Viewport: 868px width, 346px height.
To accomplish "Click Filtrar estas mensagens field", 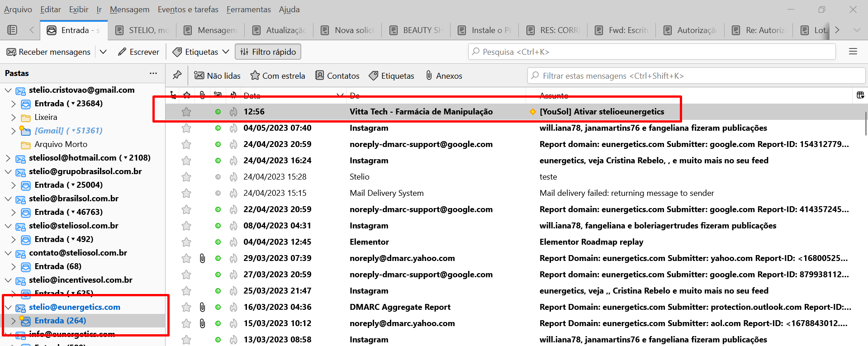I will [696, 76].
